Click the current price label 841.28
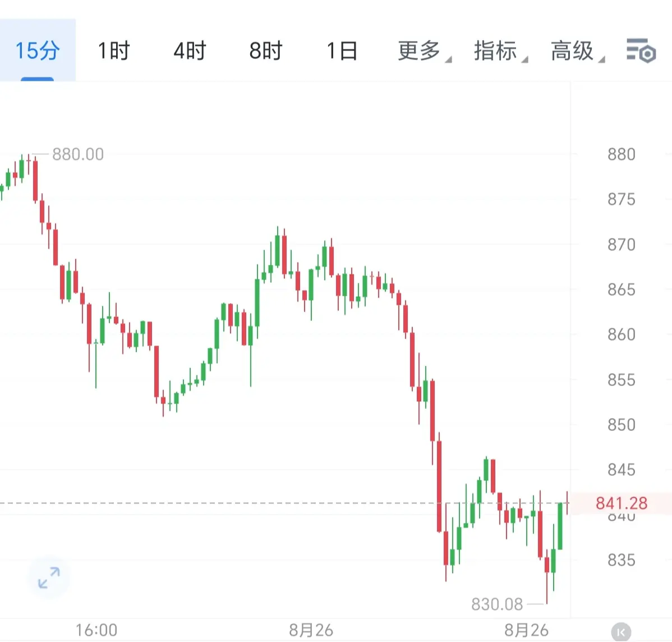The width and height of the screenshot is (672, 642). click(622, 503)
